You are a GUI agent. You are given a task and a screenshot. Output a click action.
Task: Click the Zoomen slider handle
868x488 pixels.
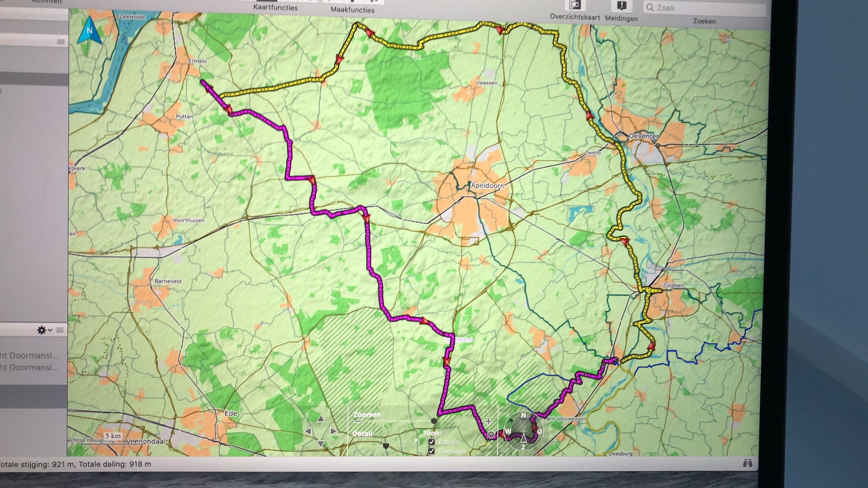coord(434,421)
